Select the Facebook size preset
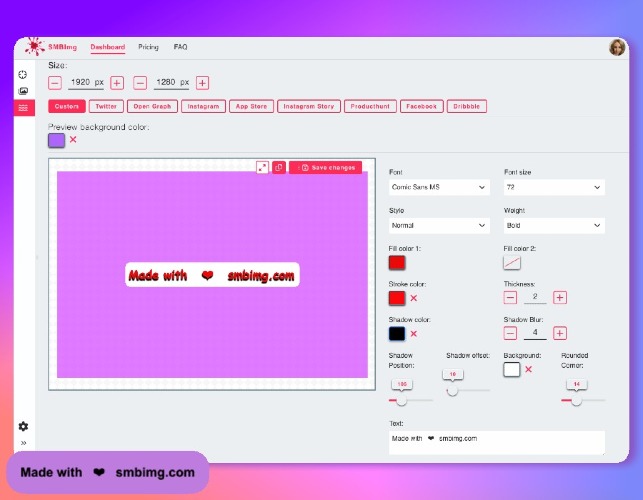 [x=422, y=106]
